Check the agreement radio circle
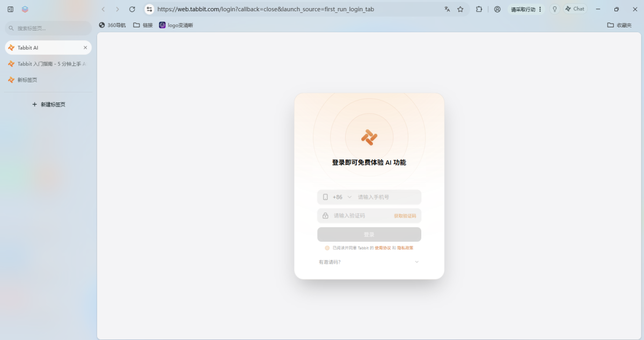The image size is (644, 340). click(327, 248)
